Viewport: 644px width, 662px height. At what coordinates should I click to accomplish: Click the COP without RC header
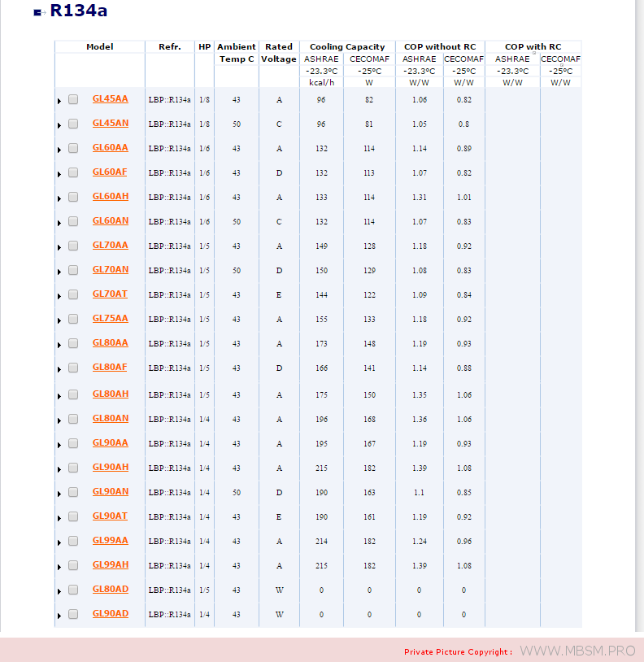click(x=440, y=47)
